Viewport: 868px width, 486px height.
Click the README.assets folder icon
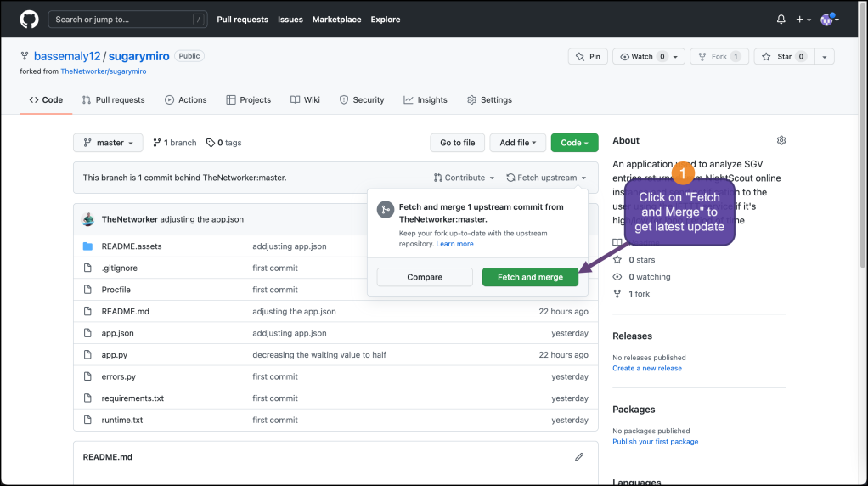pyautogui.click(x=87, y=246)
